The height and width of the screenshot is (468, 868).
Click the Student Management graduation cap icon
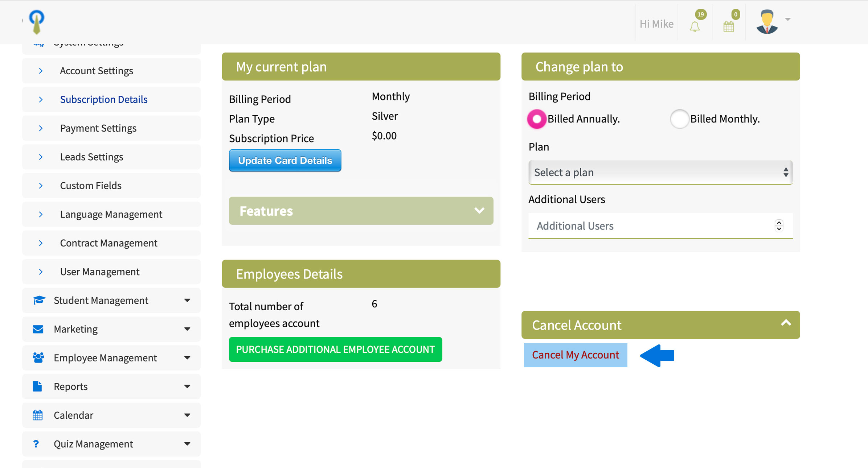click(39, 300)
